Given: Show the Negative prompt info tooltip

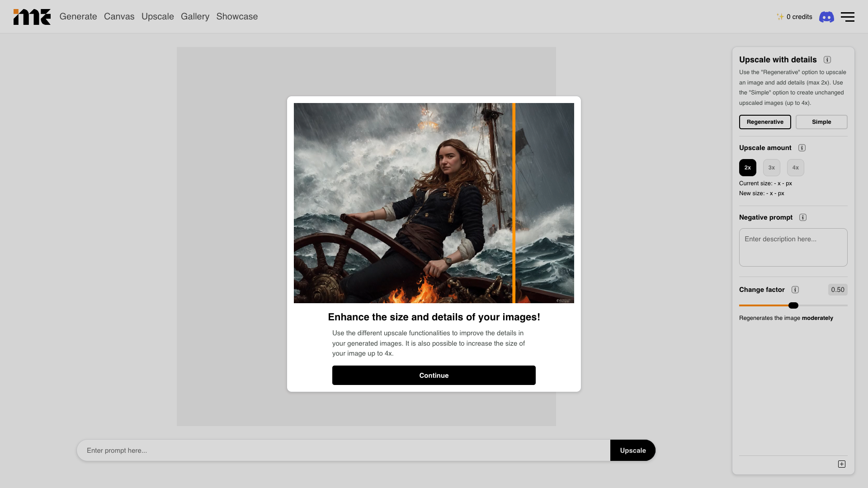Looking at the screenshot, I should click(803, 217).
